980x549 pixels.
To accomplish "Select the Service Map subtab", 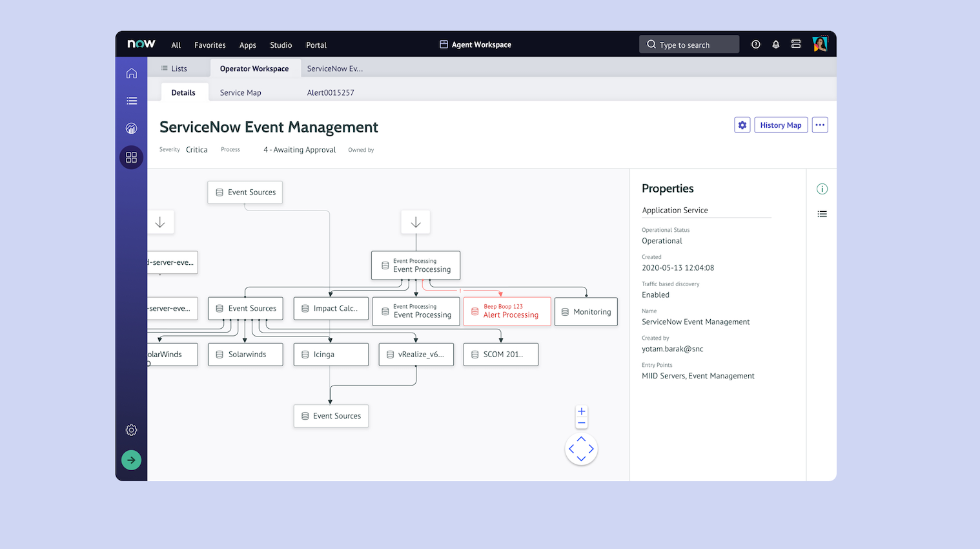I will coord(241,92).
